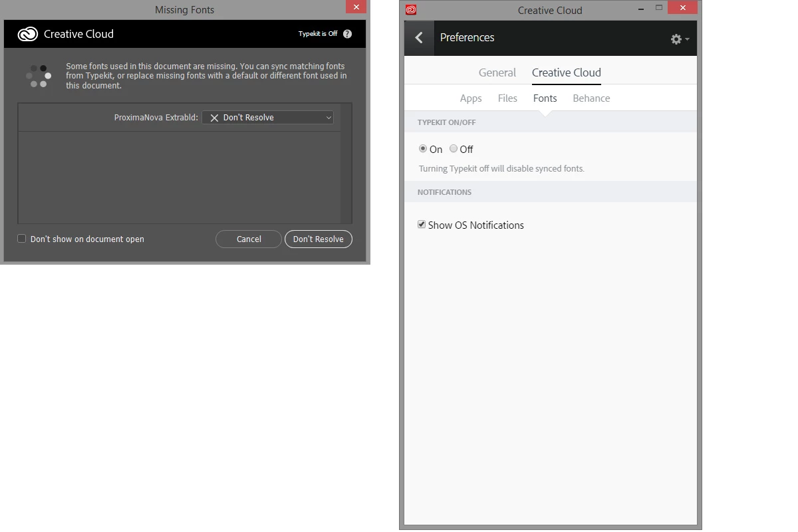
Task: Click the Turning Typekit off description text
Action: [x=501, y=169]
